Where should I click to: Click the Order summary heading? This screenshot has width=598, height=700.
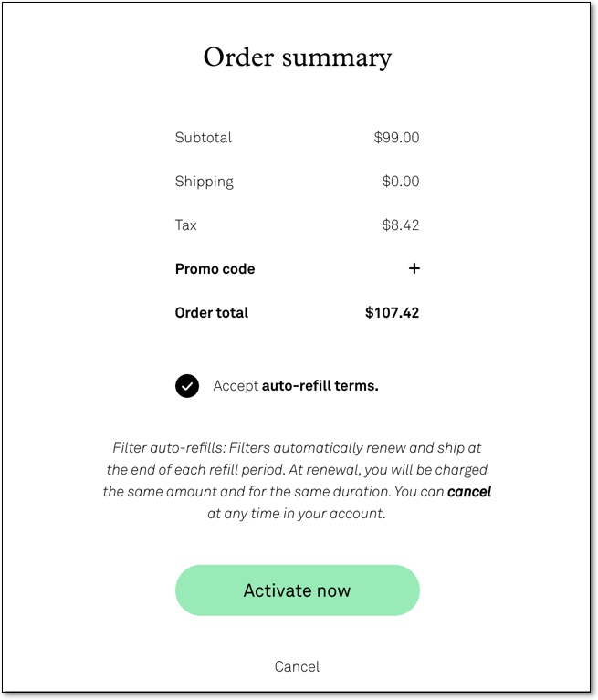298,58
